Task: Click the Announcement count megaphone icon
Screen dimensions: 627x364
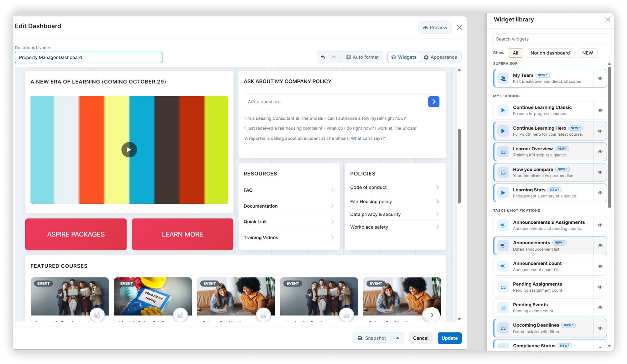Action: (x=503, y=266)
